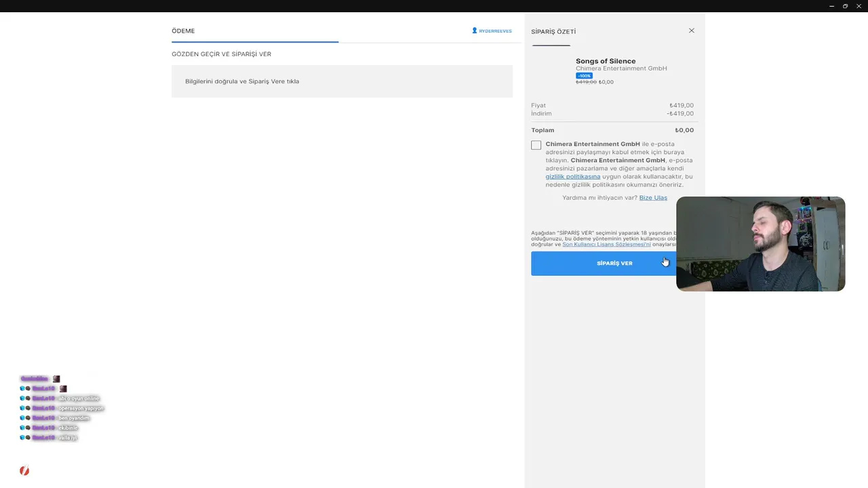The image size is (868, 488).
Task: Click the İndirim -₺419,00 value
Action: tap(680, 113)
